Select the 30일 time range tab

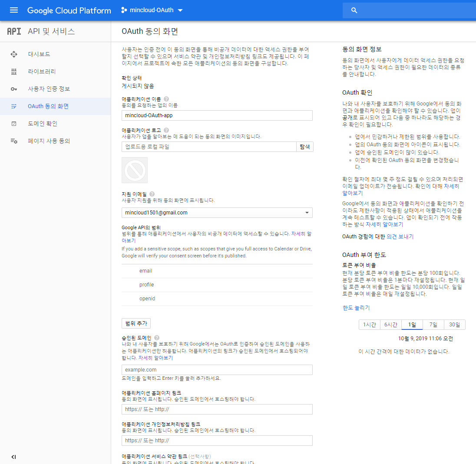454,325
